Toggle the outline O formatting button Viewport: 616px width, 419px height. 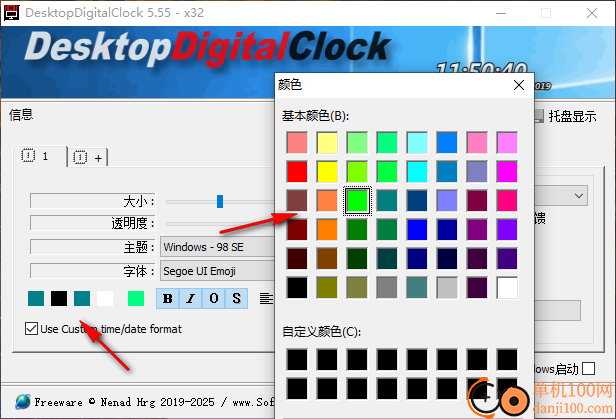214,298
